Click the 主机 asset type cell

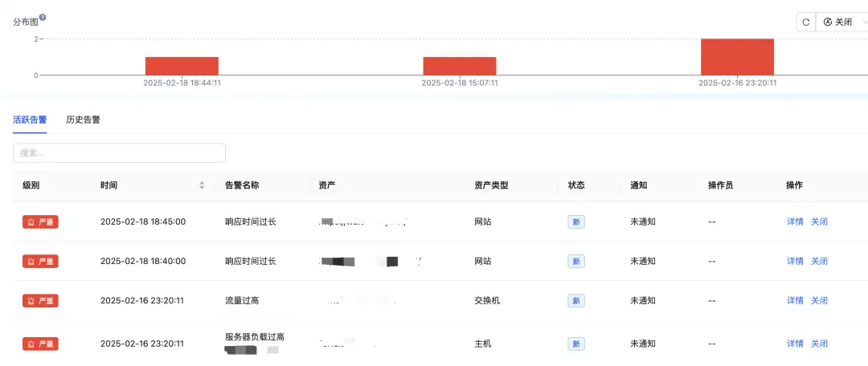(483, 344)
